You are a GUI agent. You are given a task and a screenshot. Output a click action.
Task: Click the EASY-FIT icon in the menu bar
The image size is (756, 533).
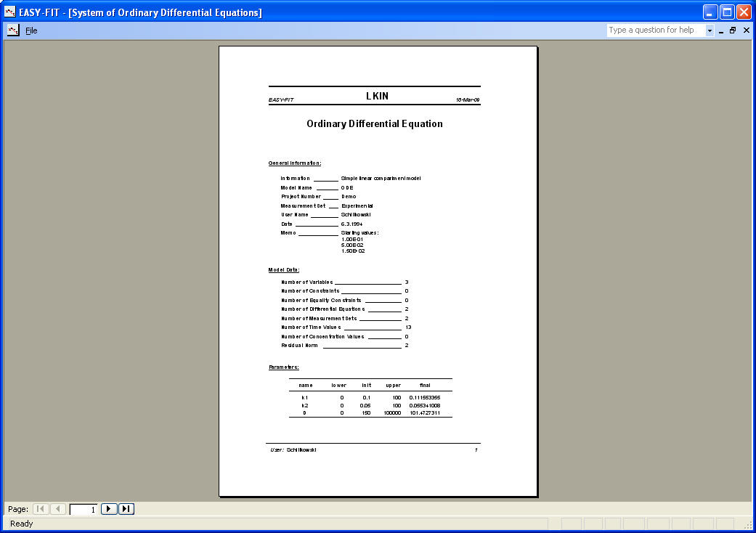click(13, 30)
